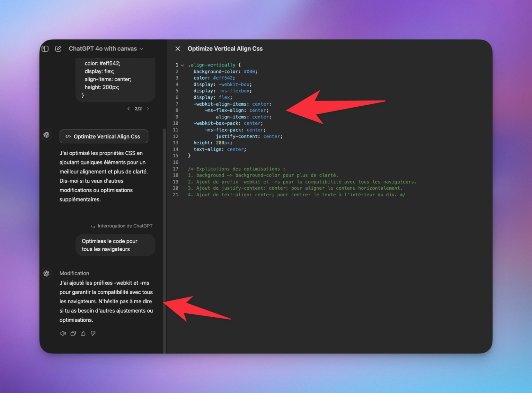Copy the Modification response using the copy icon

[73, 333]
